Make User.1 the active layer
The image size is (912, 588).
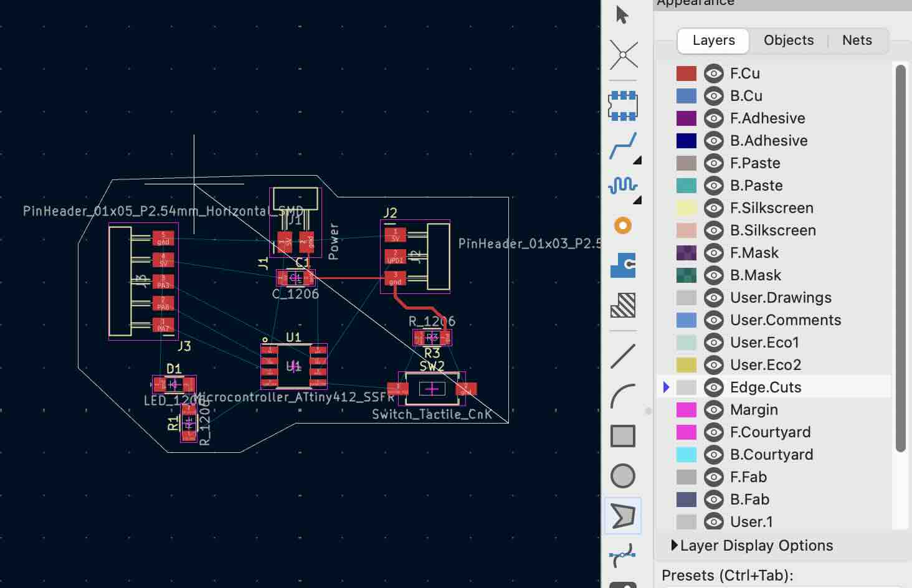[751, 522]
